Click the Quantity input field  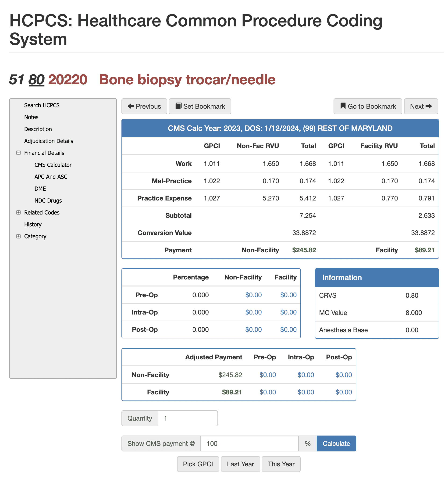[x=188, y=418]
